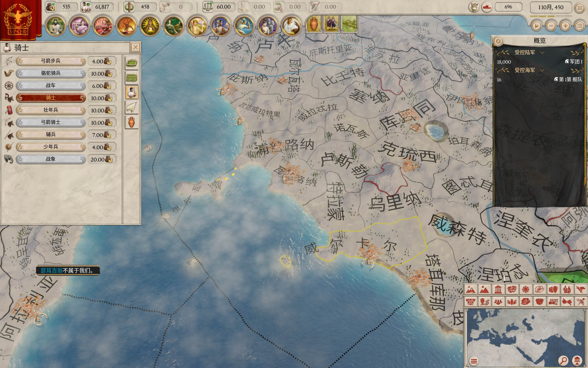Select the 弓箭骑士 unit entry

coord(51,122)
